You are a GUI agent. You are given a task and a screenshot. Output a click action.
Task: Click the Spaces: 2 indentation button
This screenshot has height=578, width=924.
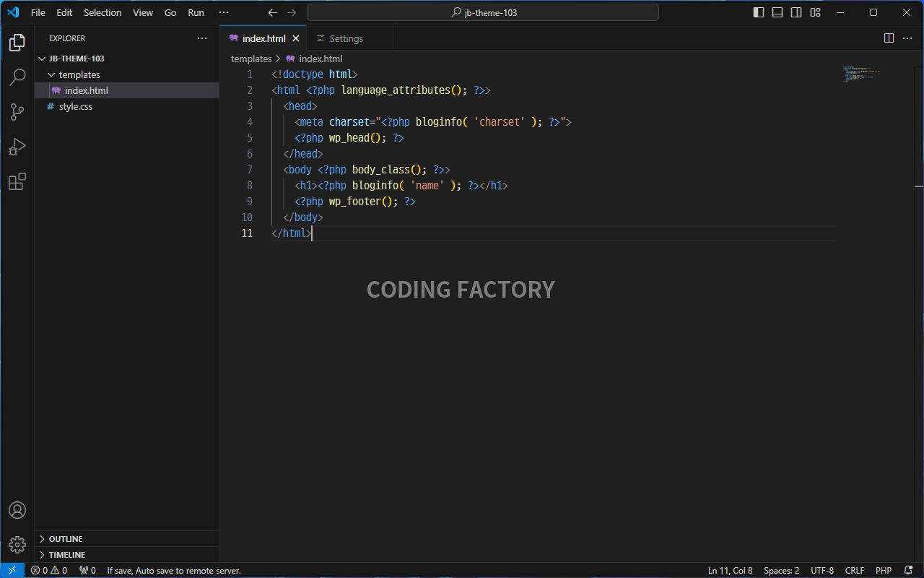(x=781, y=570)
